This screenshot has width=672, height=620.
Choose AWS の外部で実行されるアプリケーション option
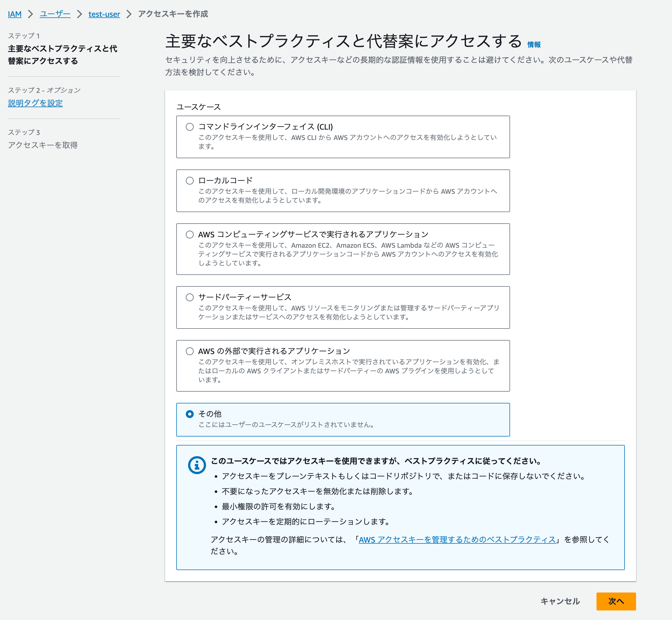pyautogui.click(x=190, y=351)
